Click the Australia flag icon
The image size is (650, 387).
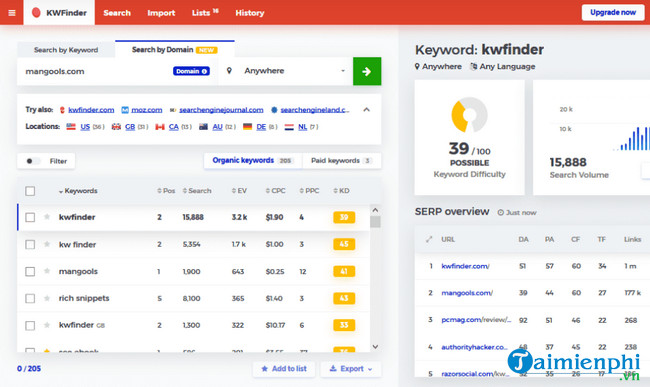pyautogui.click(x=203, y=127)
